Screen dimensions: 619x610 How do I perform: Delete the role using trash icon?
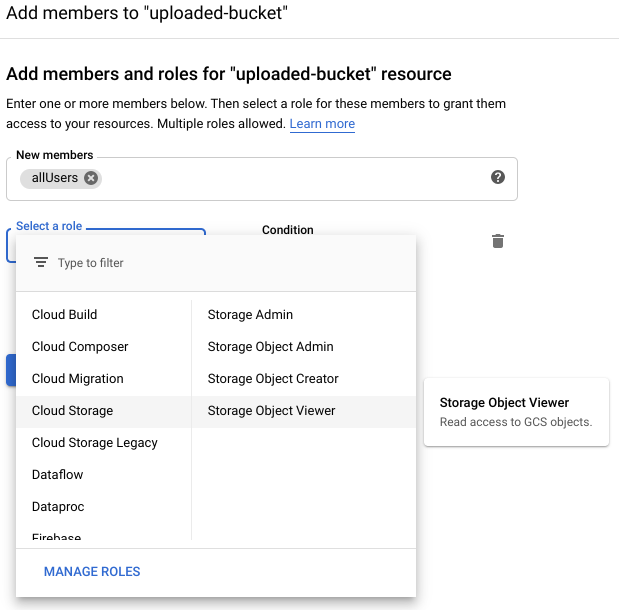click(x=497, y=241)
